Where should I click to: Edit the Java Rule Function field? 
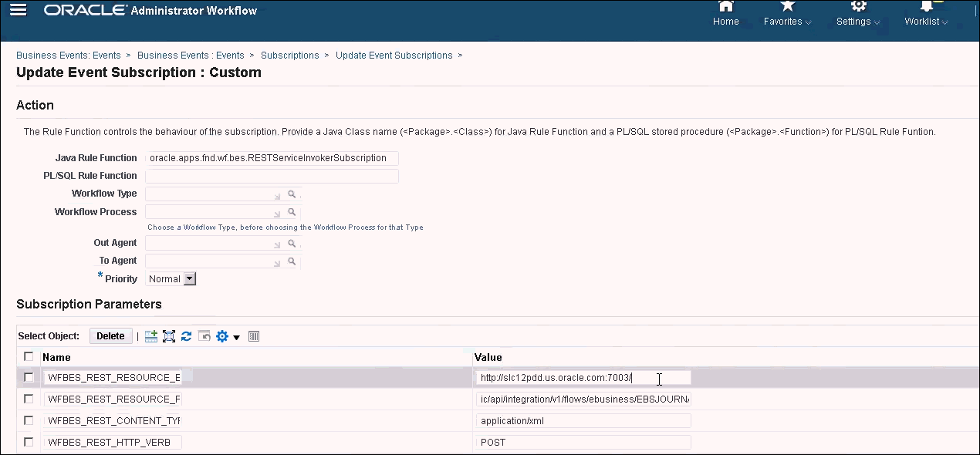point(272,158)
